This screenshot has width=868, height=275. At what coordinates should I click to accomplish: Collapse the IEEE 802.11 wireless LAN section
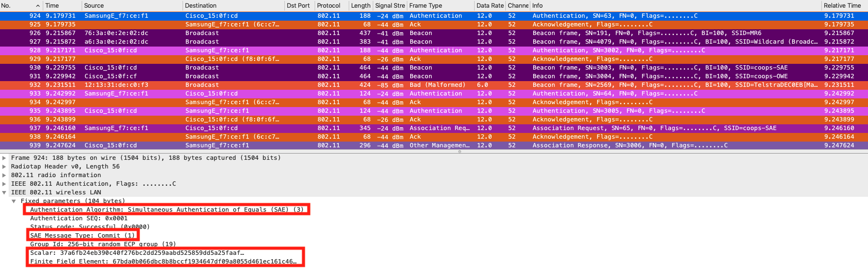click(4, 192)
